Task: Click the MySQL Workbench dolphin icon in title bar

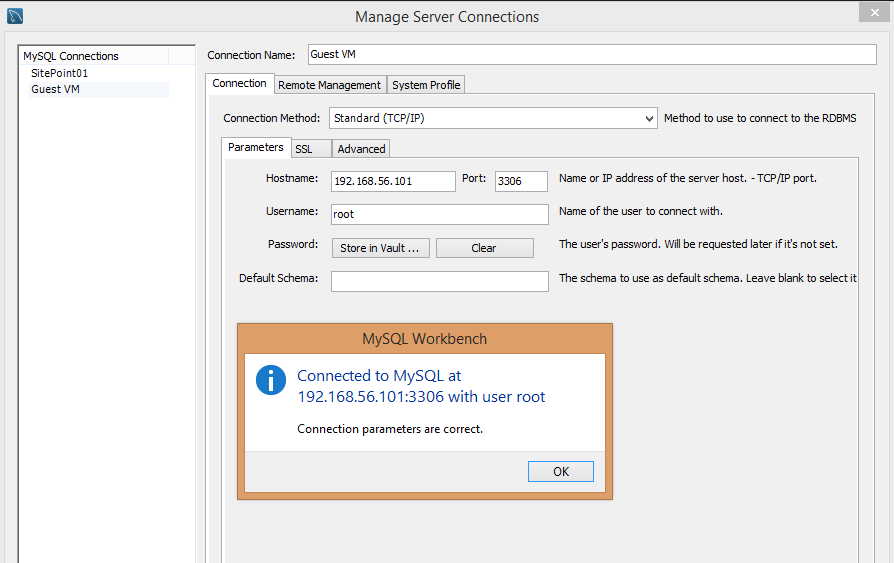Action: (15, 15)
